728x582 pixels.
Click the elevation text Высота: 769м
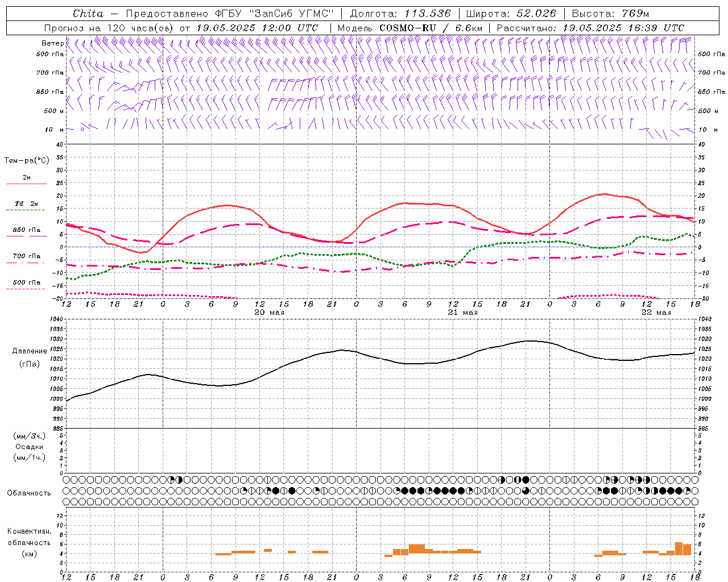click(x=610, y=14)
